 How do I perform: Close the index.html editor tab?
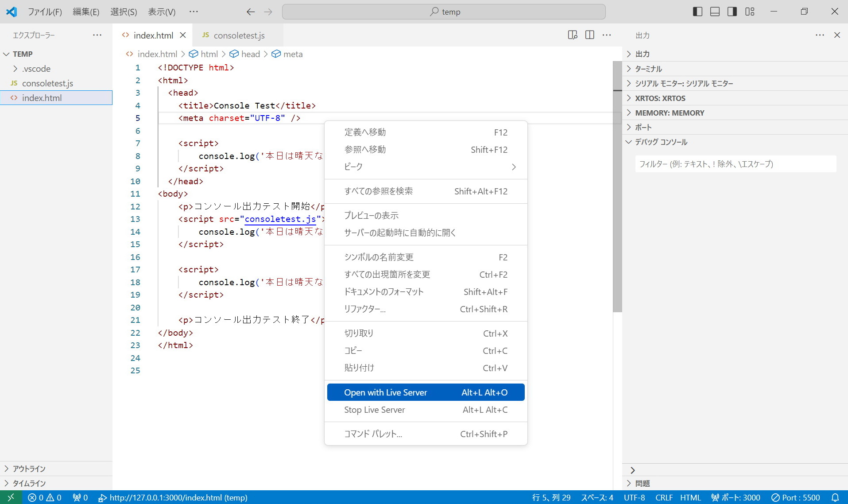pos(183,35)
